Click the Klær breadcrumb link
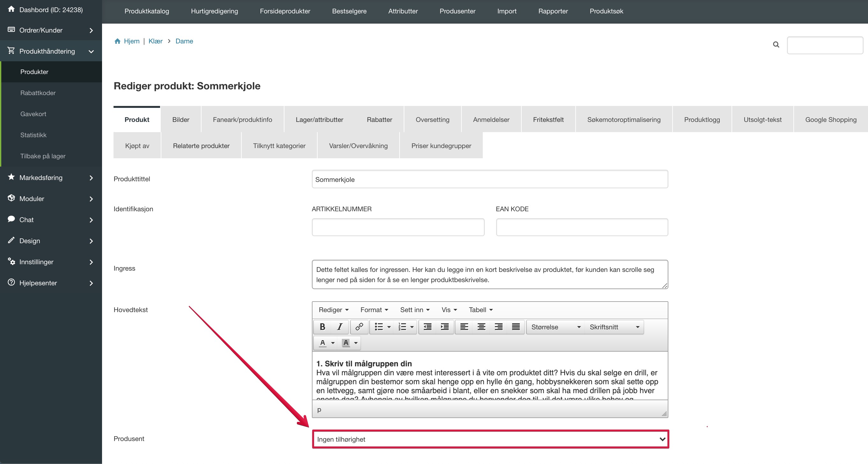Viewport: 868px width, 464px height. pyautogui.click(x=155, y=41)
